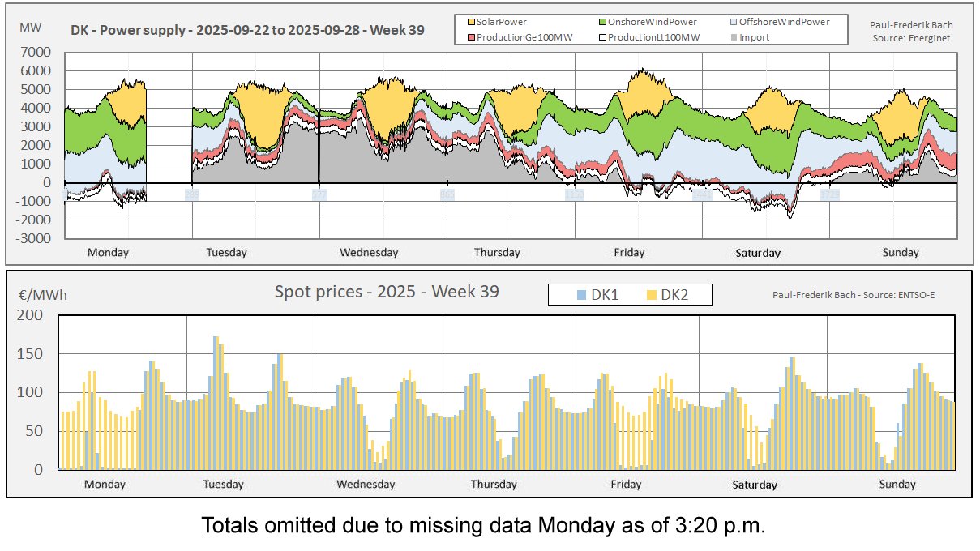Select Monday label under power supply chart

(x=108, y=253)
